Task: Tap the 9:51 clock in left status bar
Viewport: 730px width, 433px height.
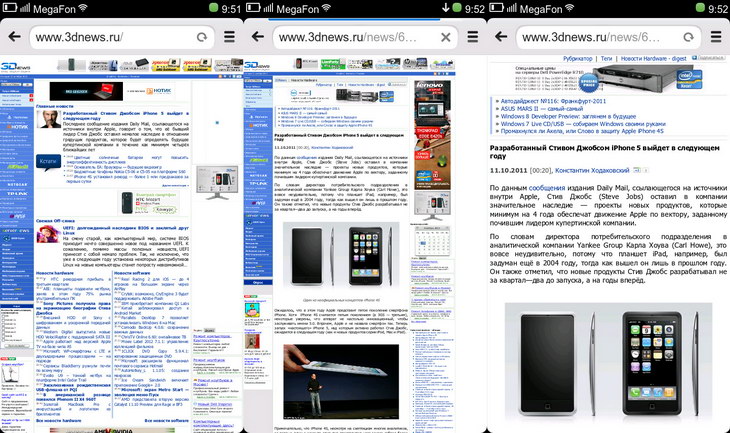Action: tap(231, 8)
